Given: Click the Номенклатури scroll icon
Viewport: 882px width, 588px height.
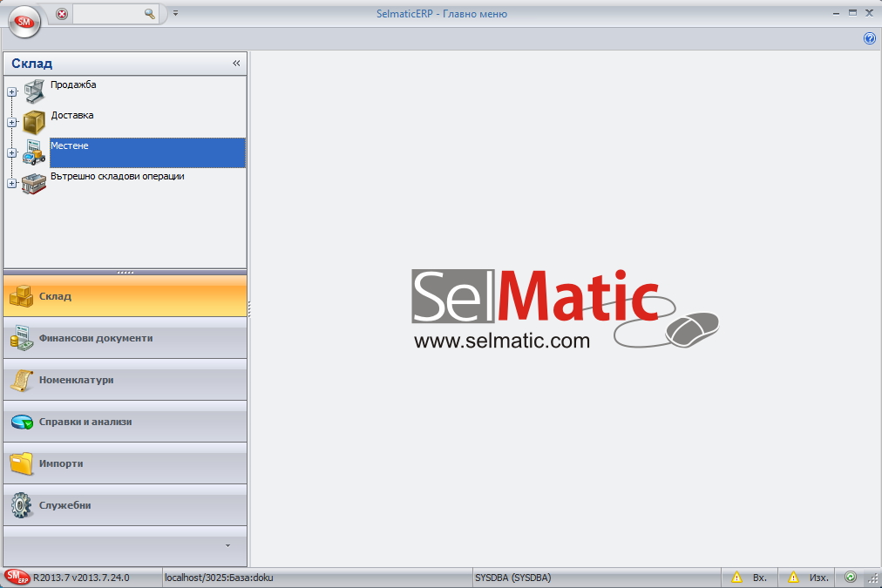Looking at the screenshot, I should (x=22, y=381).
